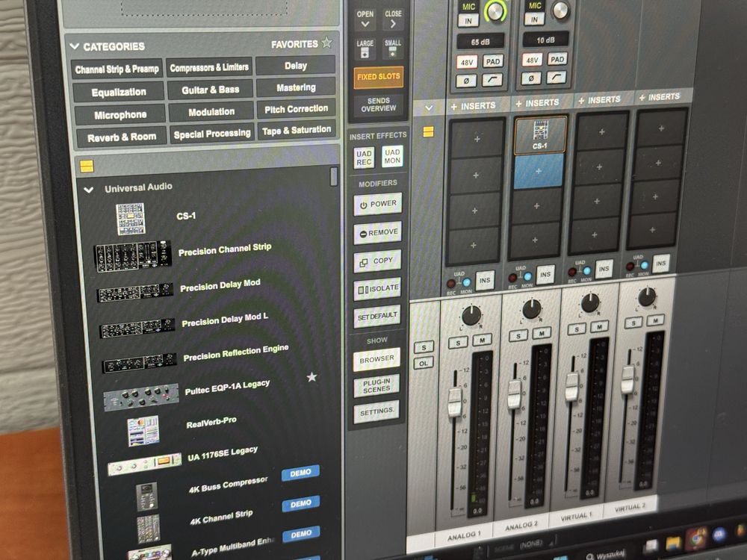Toggle FIXED SLOTS mode

click(x=378, y=77)
